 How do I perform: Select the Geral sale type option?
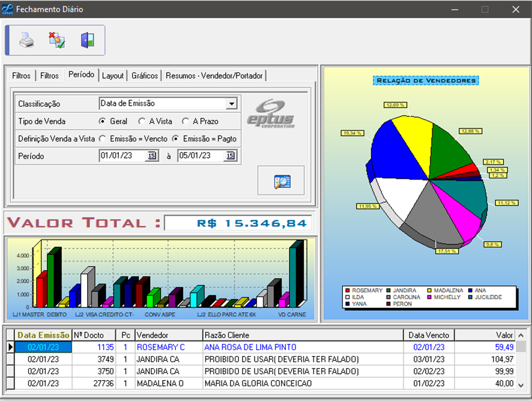[103, 121]
